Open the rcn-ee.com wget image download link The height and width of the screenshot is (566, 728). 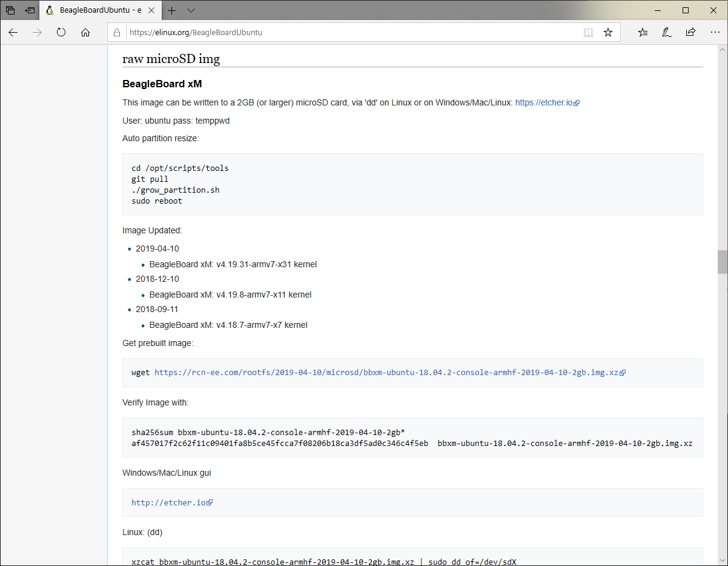point(386,373)
